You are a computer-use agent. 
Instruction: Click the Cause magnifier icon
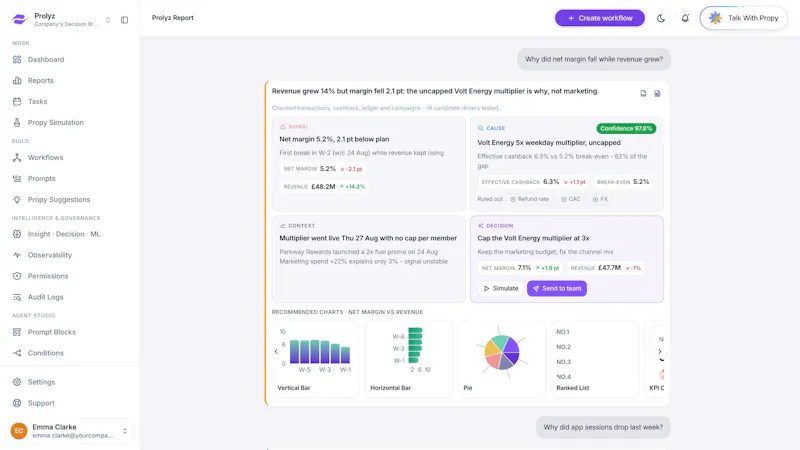[480, 128]
